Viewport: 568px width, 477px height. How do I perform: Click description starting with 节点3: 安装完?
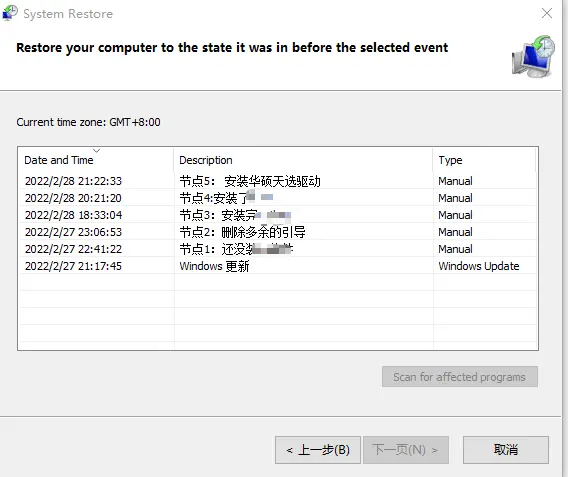click(x=235, y=215)
